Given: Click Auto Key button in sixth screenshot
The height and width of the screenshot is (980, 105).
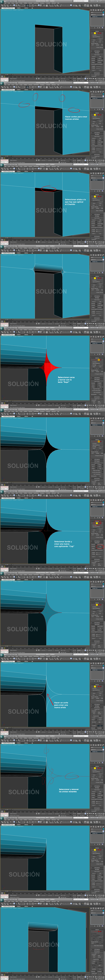Looking at the screenshot, I should (75, 487).
